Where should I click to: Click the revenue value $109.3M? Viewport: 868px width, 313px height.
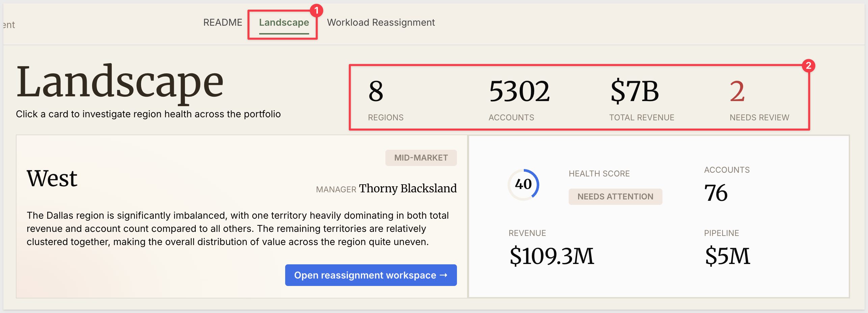(552, 256)
